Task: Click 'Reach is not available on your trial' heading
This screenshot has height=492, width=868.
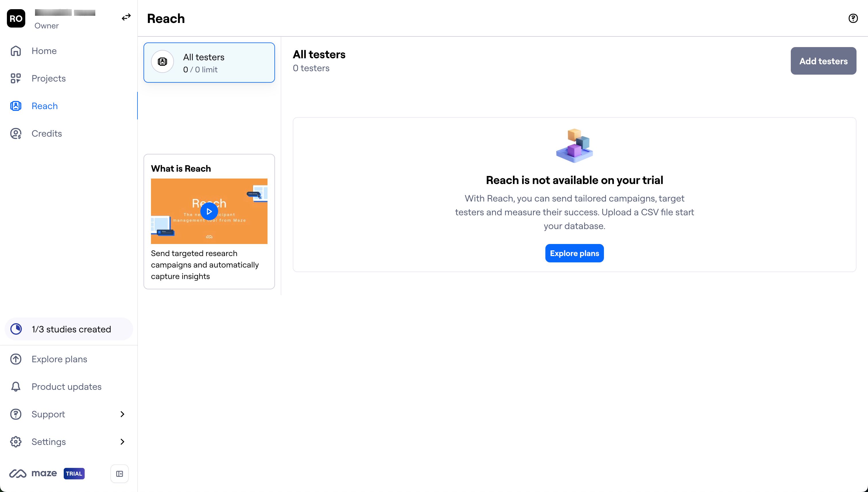Action: (574, 180)
